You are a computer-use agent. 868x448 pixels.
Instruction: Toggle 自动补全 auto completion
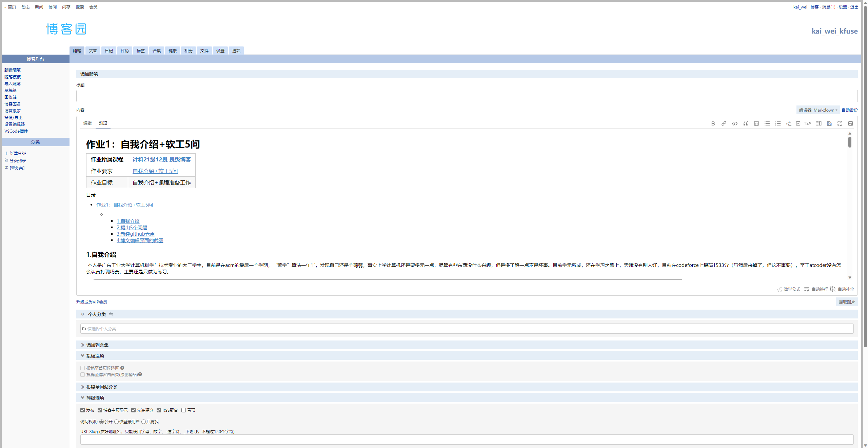point(842,289)
